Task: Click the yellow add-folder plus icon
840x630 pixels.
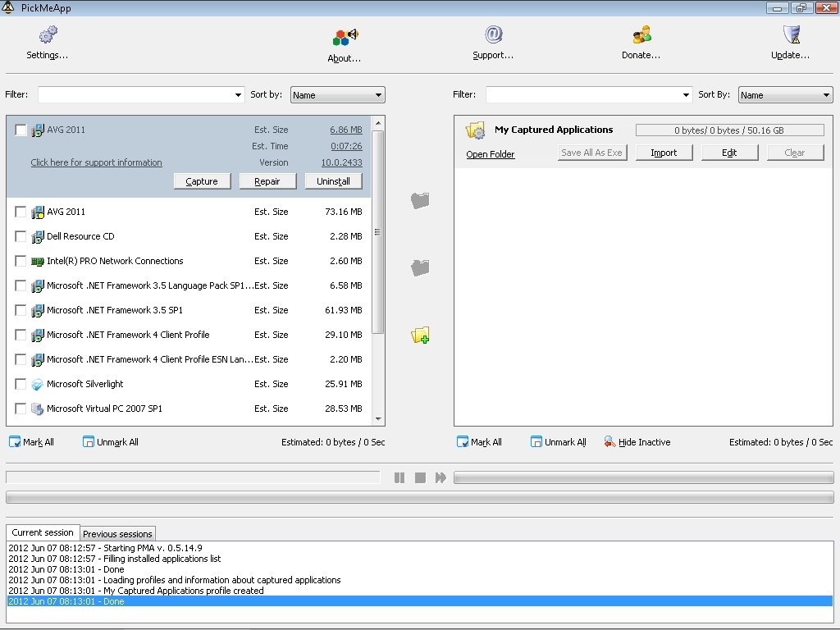Action: 420,335
